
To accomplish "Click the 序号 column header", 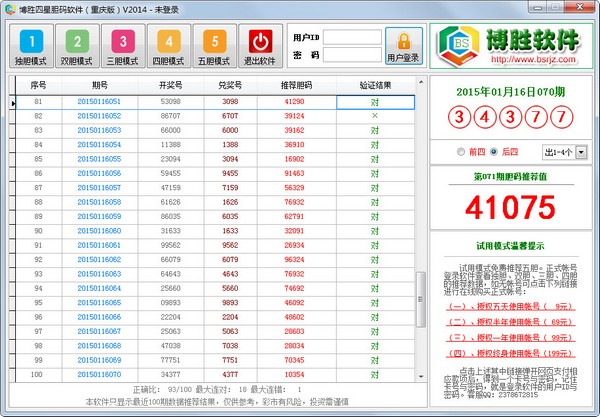I will click(39, 85).
